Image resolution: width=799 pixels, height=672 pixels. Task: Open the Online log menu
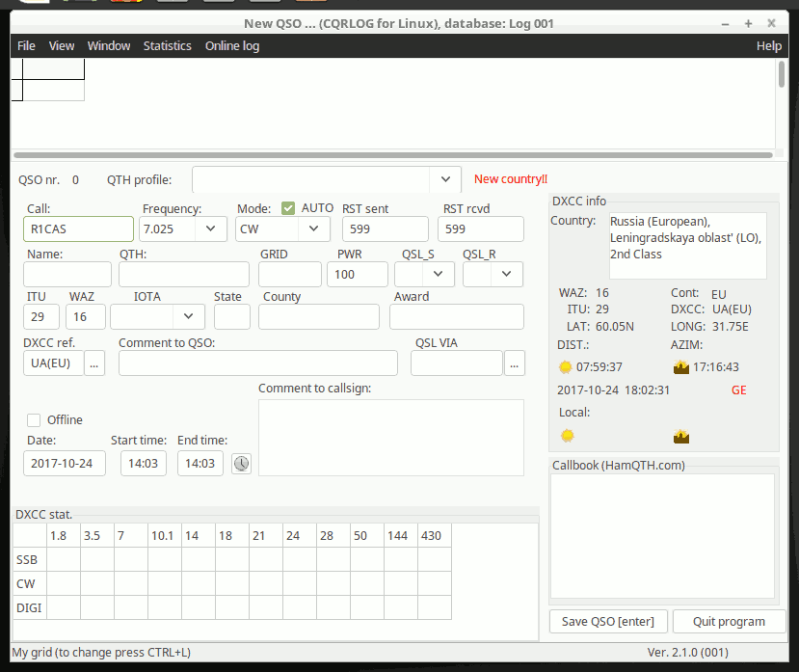tap(231, 46)
